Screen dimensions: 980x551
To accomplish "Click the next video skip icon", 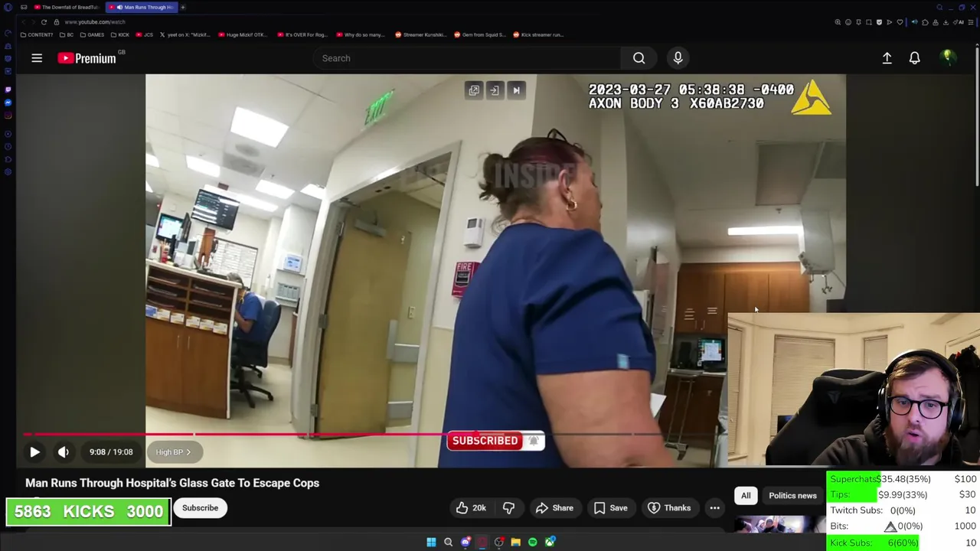I will pos(516,90).
